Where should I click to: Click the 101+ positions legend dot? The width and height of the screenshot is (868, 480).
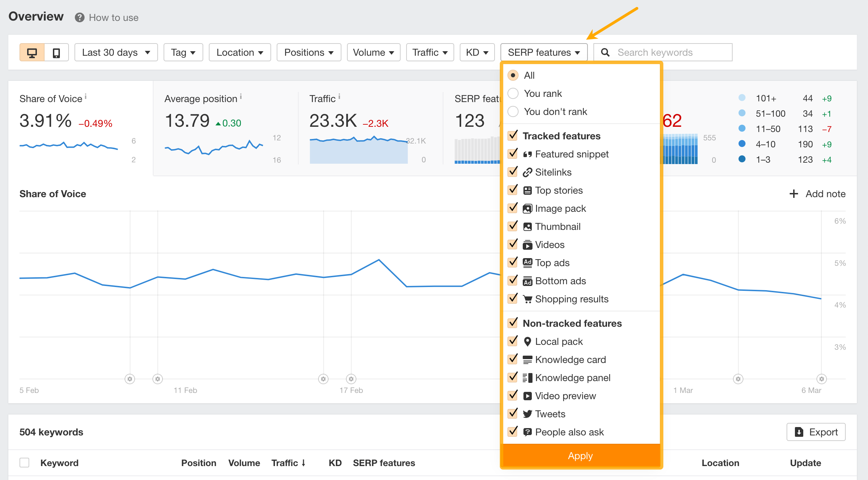coord(742,98)
